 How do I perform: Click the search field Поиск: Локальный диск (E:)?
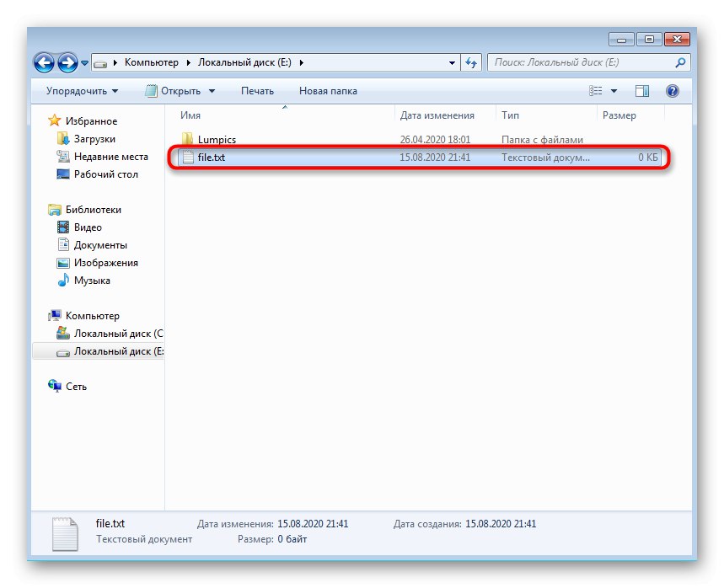pos(582,62)
